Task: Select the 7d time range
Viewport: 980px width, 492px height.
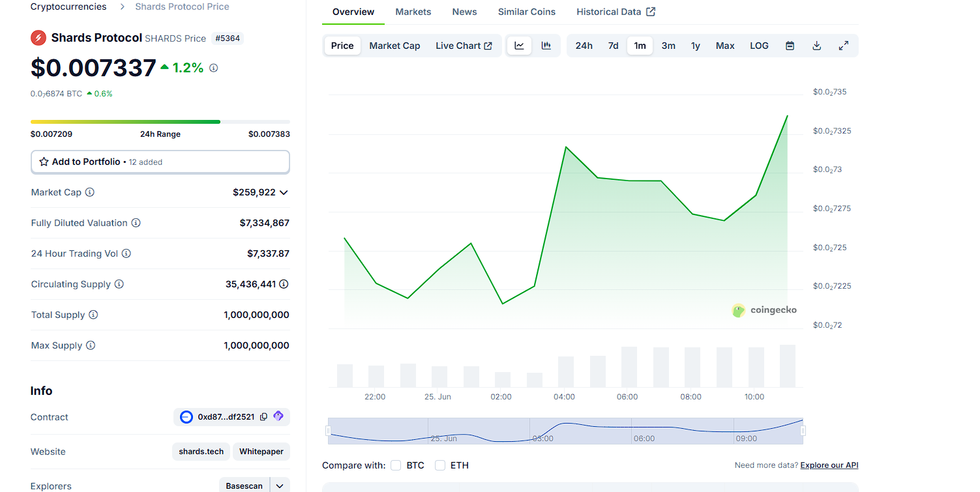Action: click(613, 46)
